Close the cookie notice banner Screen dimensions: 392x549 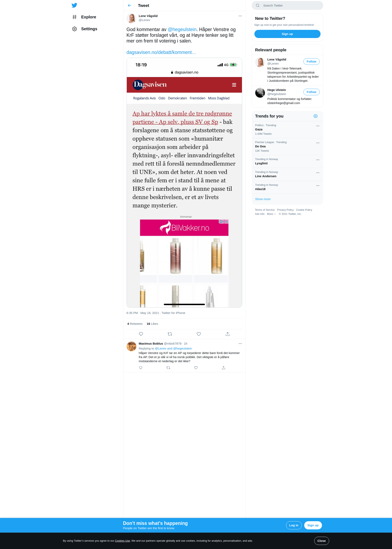coord(321,541)
